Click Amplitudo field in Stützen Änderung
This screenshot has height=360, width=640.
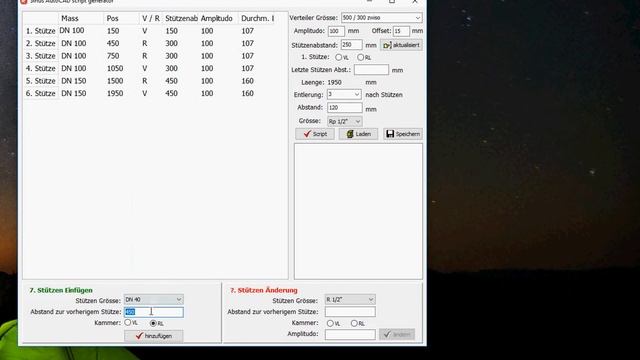(x=350, y=334)
